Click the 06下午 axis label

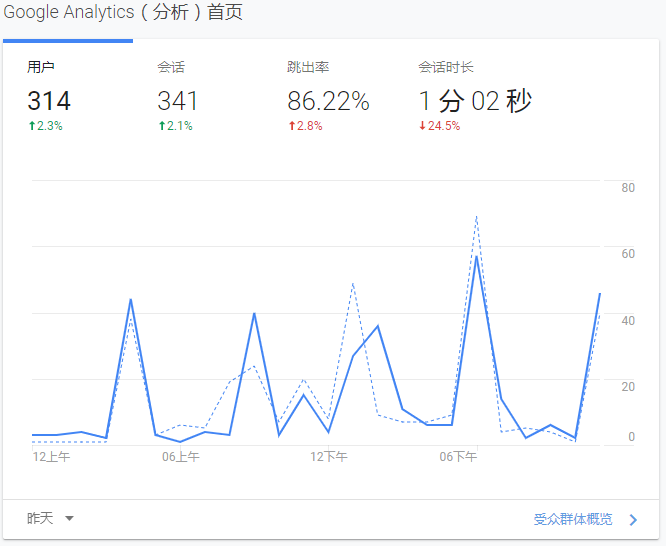click(458, 457)
